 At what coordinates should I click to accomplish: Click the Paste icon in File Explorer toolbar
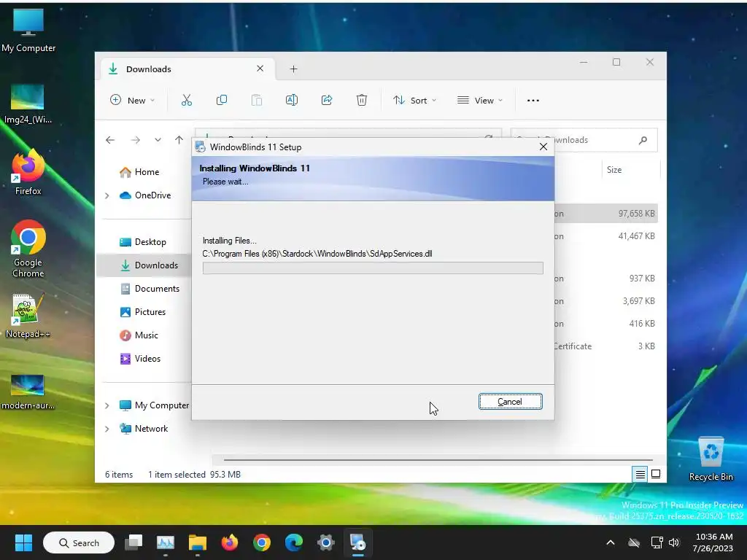pyautogui.click(x=256, y=100)
